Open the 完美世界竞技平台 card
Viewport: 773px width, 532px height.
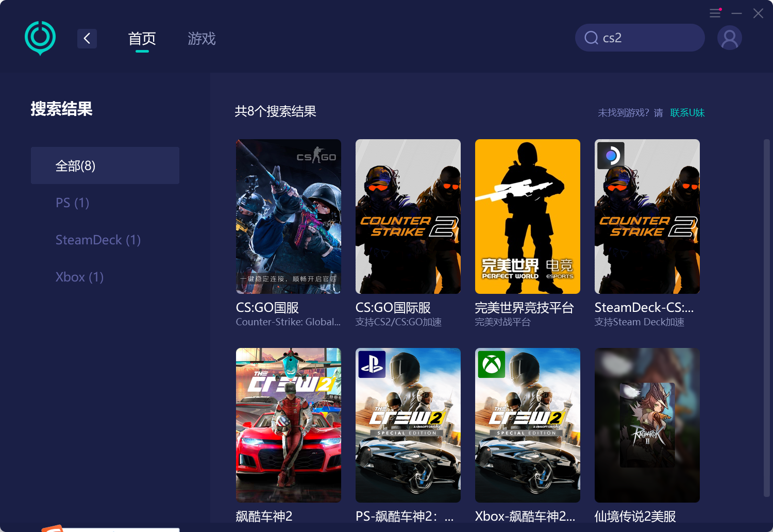pyautogui.click(x=527, y=217)
